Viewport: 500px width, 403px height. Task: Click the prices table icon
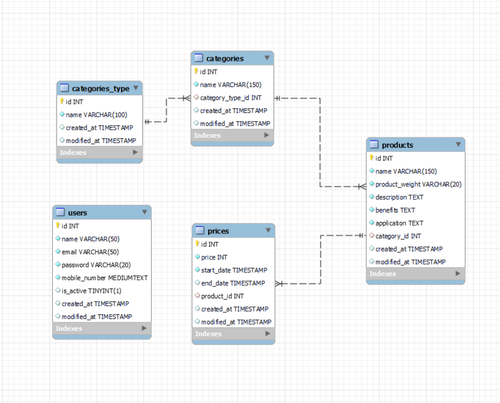200,230
